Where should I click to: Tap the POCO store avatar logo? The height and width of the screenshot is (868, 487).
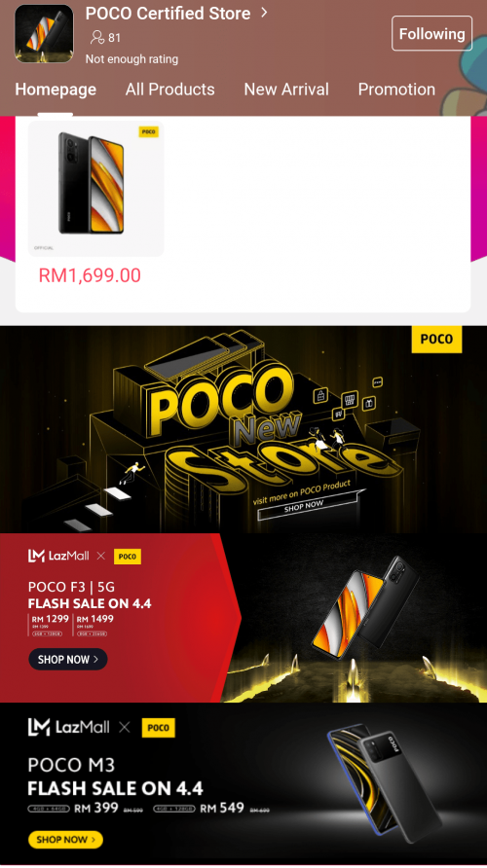[44, 34]
